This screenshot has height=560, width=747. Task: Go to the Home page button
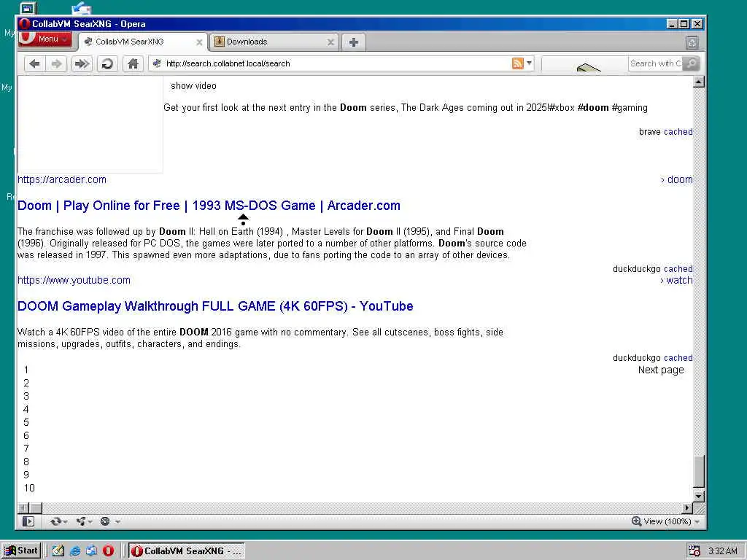(133, 63)
